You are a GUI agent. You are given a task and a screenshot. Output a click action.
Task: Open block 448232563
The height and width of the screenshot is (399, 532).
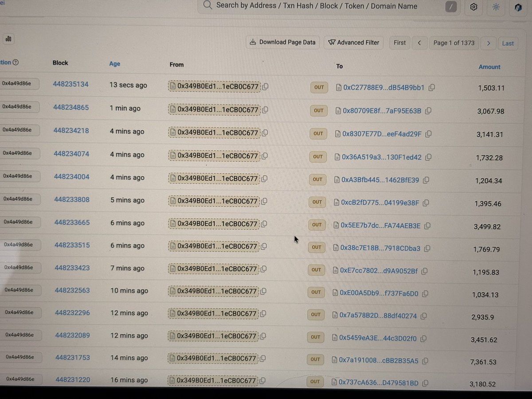[72, 290]
